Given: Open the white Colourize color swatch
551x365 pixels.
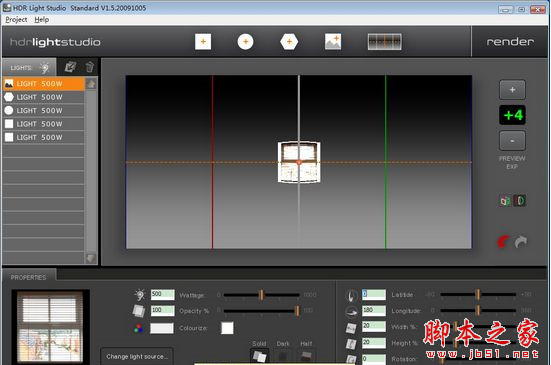Looking at the screenshot, I should [227, 328].
